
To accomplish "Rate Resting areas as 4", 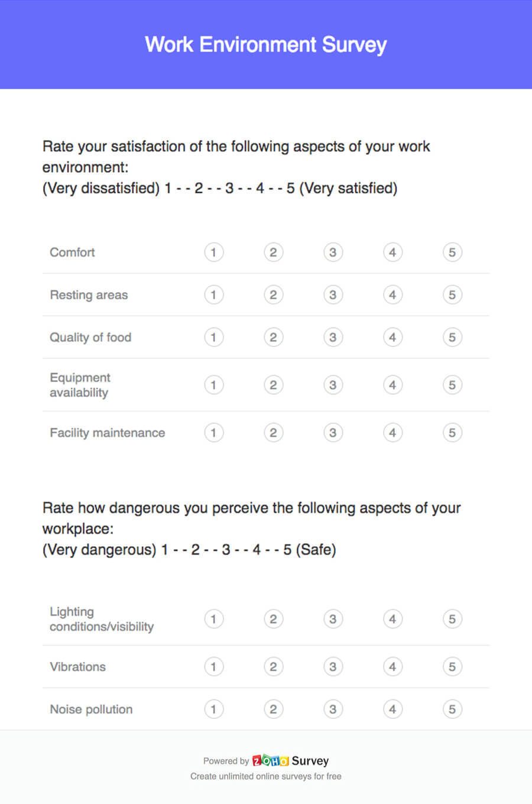I will tap(392, 295).
